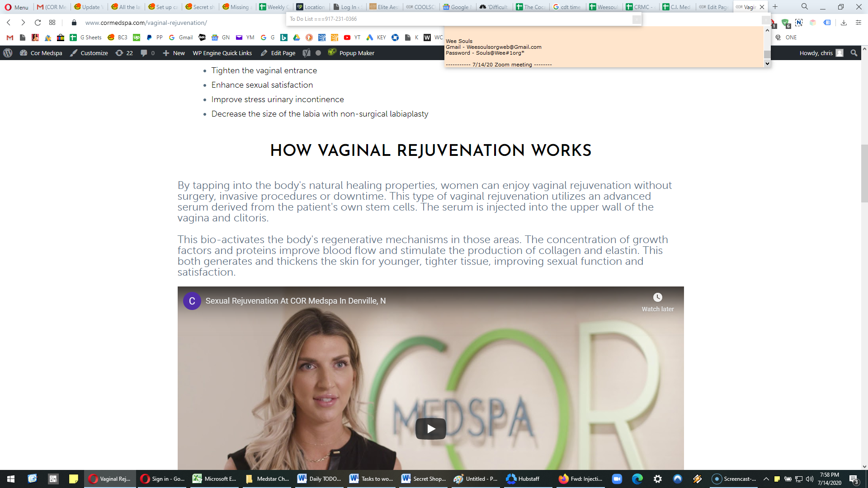The image size is (868, 488).
Task: Expand WP Engine Quick Links menu
Action: click(x=222, y=53)
